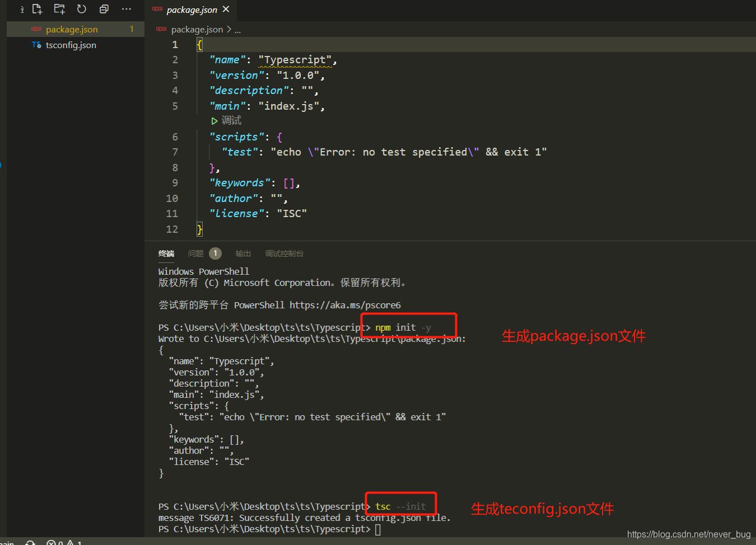Switch to the 调试控制台 panel tab
756x545 pixels.
(x=284, y=253)
